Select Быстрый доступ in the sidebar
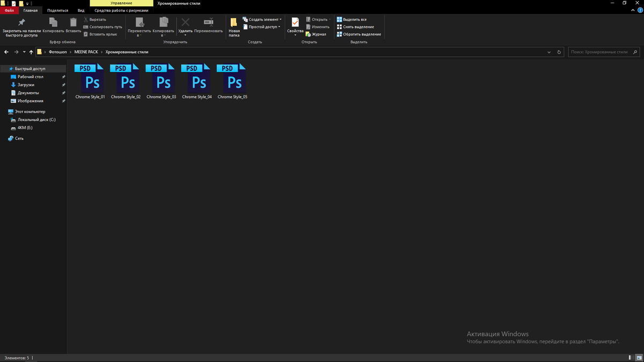The image size is (644, 362). tap(33, 69)
